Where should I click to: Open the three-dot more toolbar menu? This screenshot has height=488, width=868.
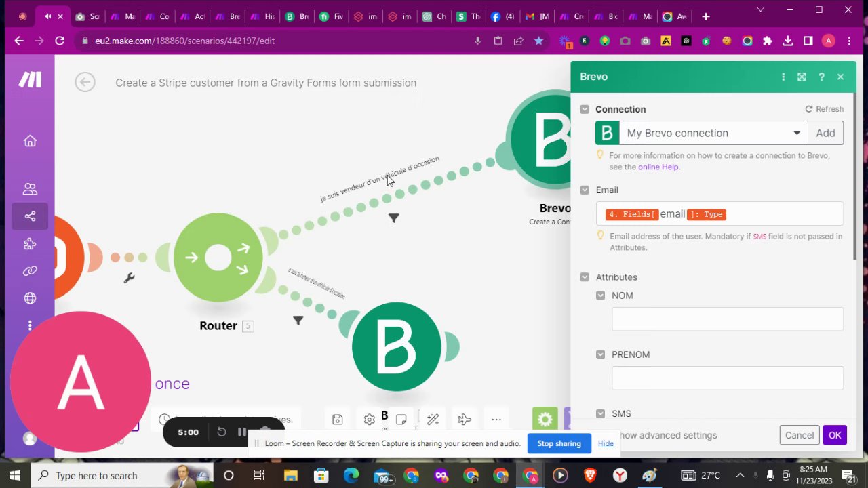496,420
